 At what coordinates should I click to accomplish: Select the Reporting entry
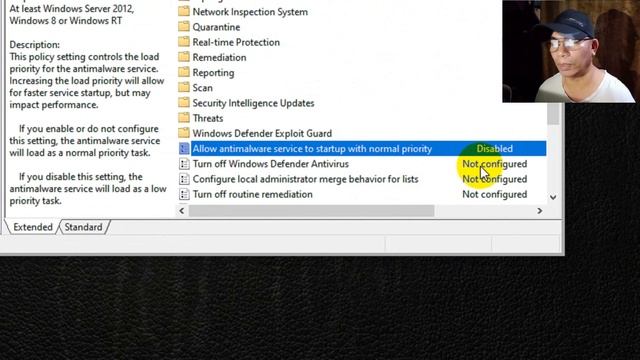[213, 73]
